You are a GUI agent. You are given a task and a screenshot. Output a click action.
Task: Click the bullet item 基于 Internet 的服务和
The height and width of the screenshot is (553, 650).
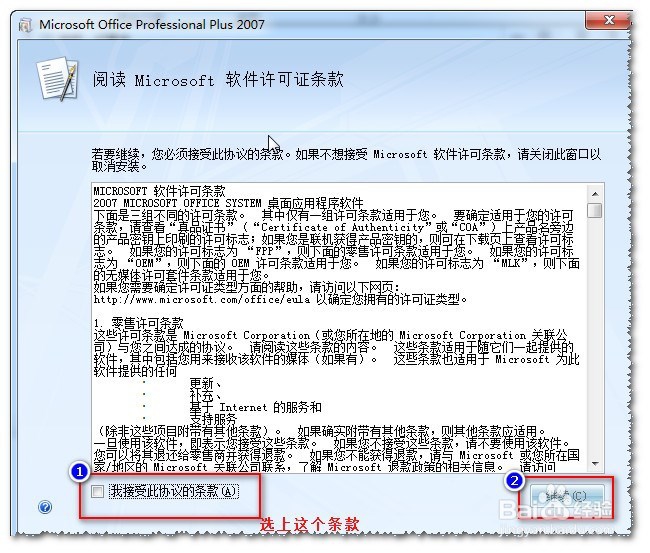255,407
